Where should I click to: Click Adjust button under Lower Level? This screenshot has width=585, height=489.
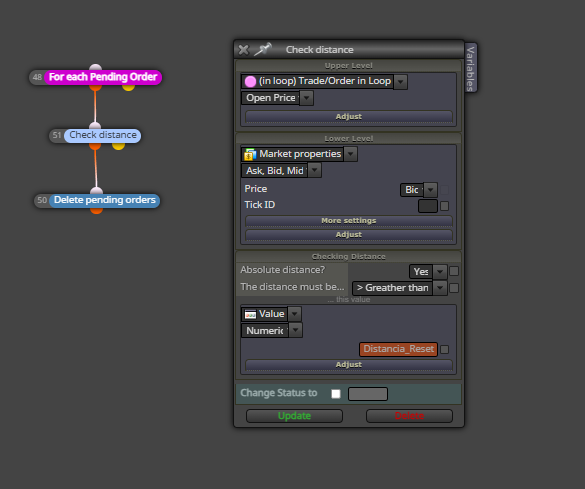click(x=348, y=235)
